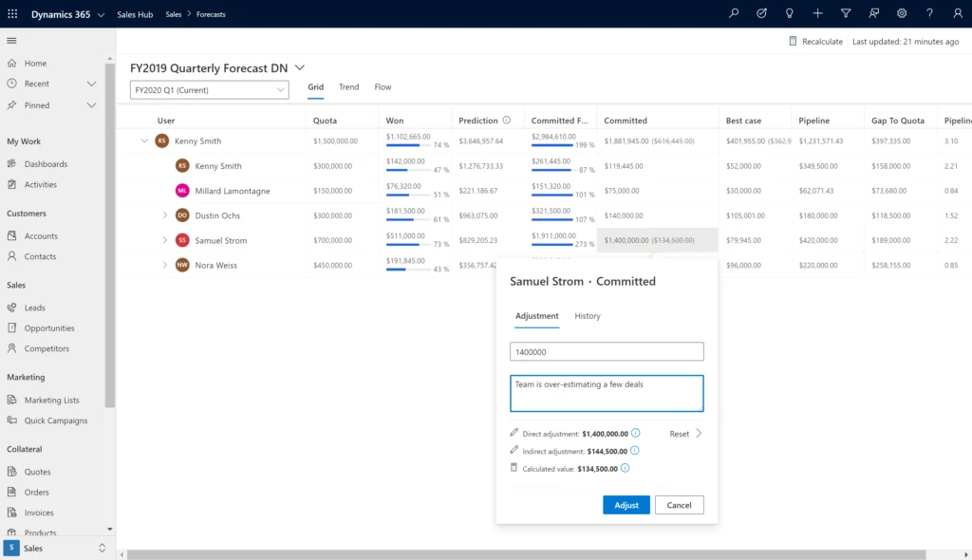
Task: Click the search magnifier icon in header
Action: click(734, 13)
